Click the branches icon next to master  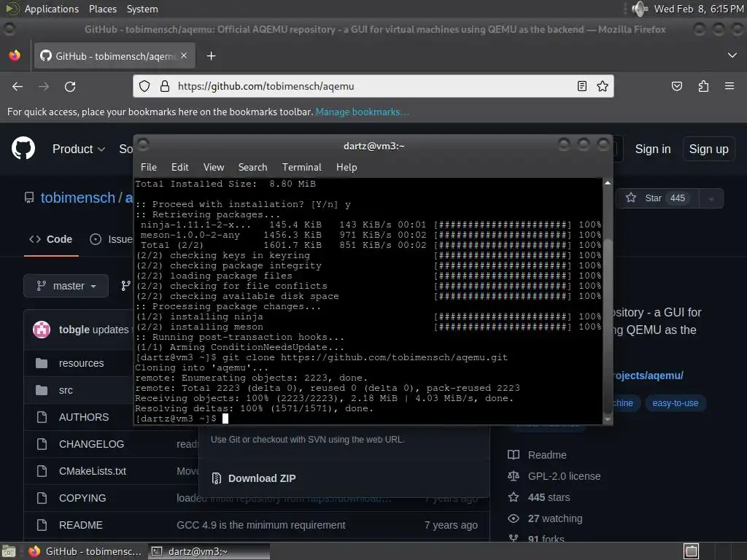click(125, 286)
